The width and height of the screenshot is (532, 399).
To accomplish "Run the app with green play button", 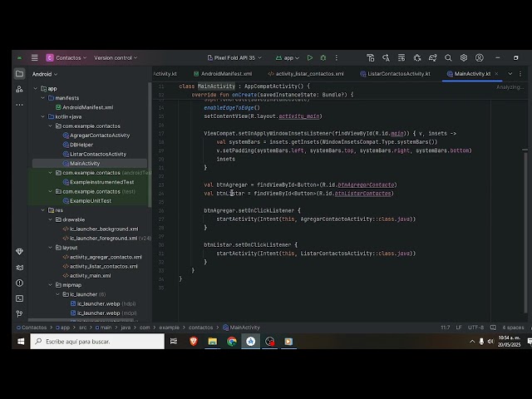I will (x=310, y=58).
